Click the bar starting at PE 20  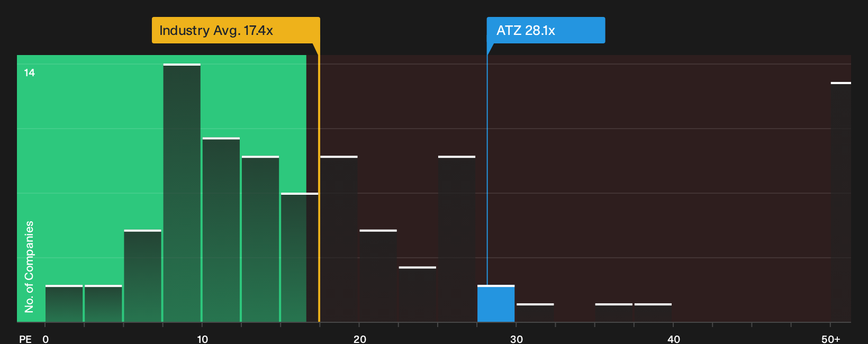click(x=378, y=276)
